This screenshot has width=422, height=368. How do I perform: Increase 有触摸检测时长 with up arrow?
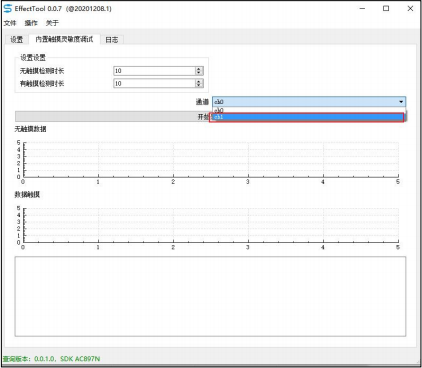pyautogui.click(x=199, y=81)
